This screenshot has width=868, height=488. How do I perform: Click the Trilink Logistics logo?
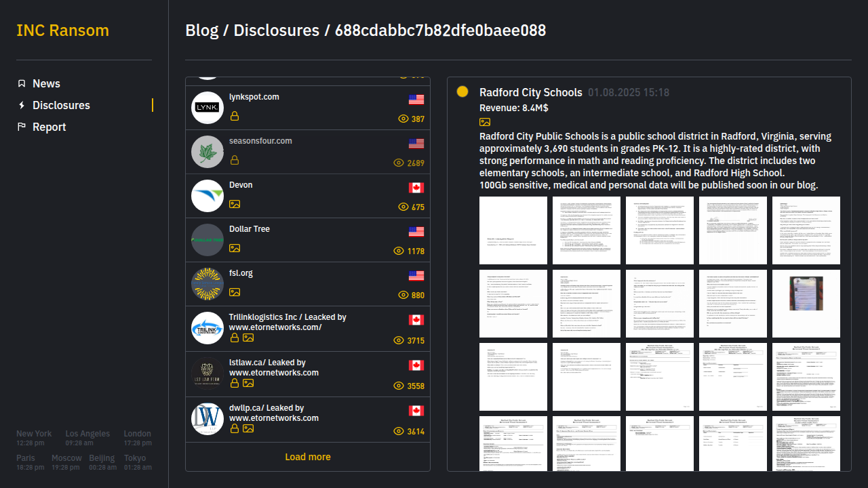pyautogui.click(x=208, y=328)
